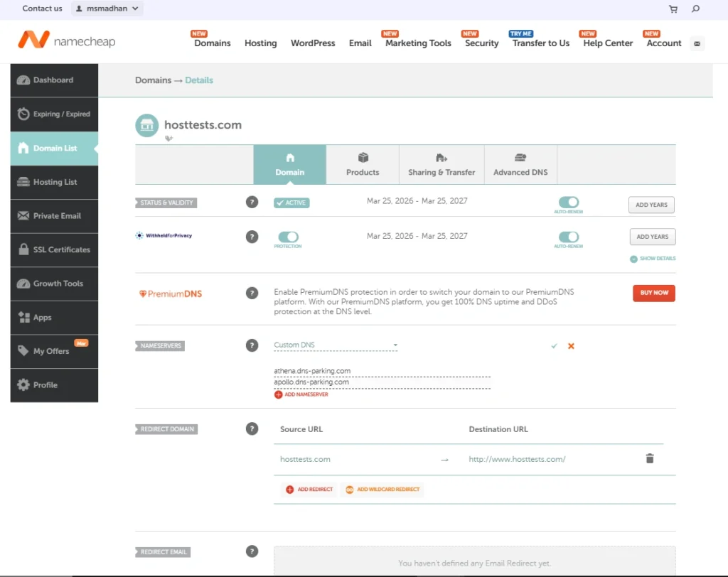Screen dimensions: 728x577
Task: Click Add Wildcard Redirect link
Action: [382, 490]
